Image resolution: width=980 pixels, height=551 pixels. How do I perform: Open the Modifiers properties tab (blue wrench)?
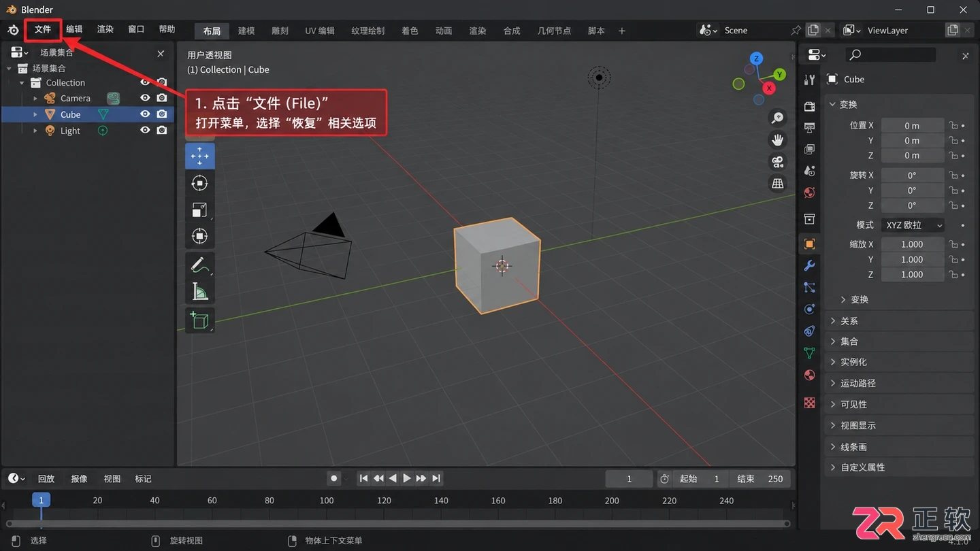pyautogui.click(x=809, y=265)
